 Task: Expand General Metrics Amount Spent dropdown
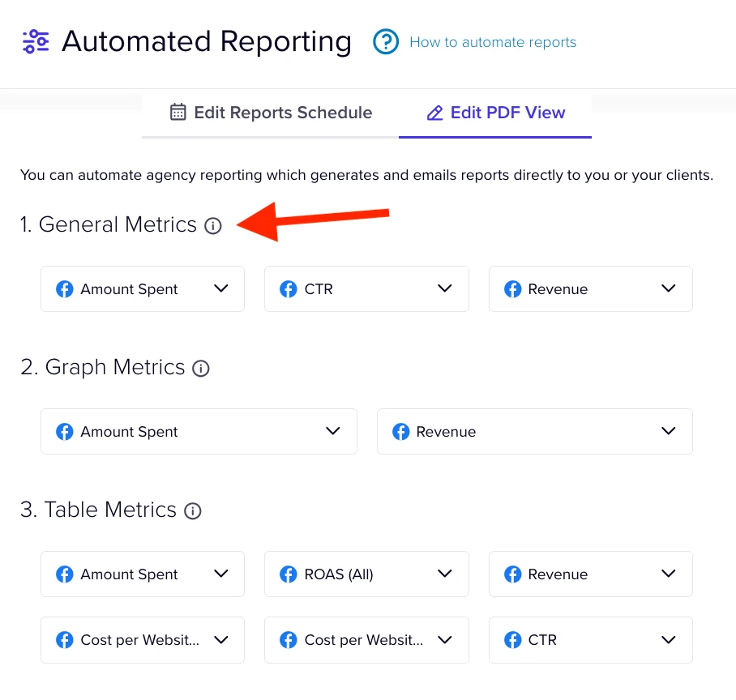tap(143, 289)
